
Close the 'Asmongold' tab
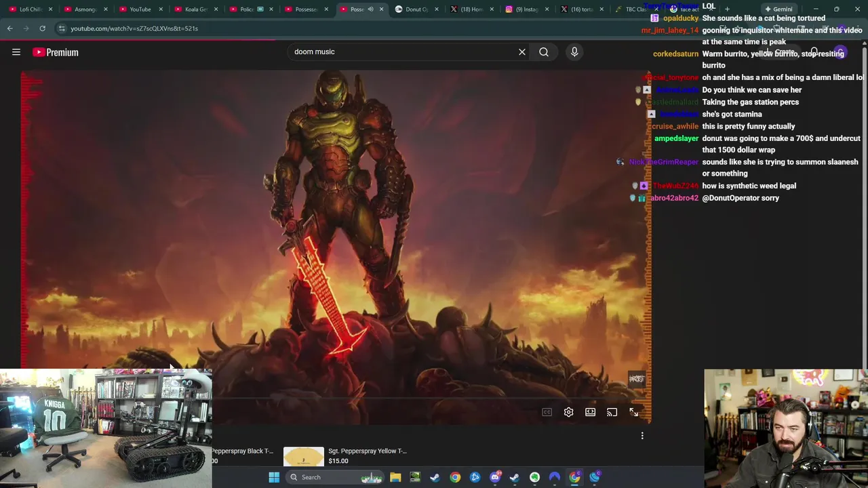click(x=106, y=9)
